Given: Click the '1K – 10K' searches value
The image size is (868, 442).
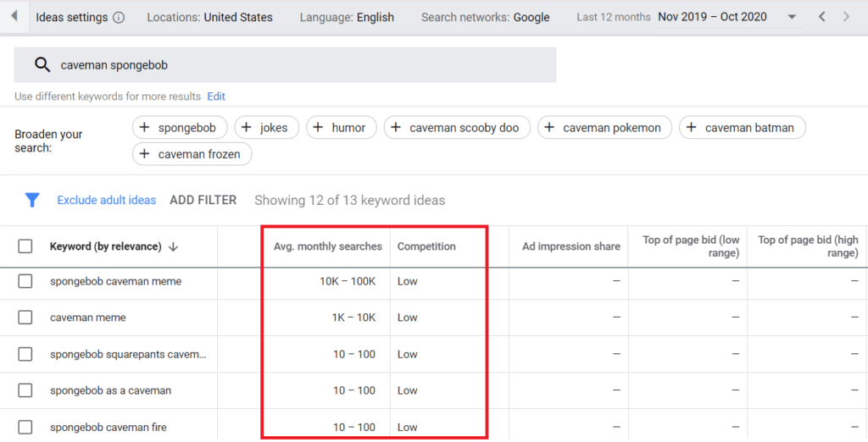Looking at the screenshot, I should click(353, 318).
